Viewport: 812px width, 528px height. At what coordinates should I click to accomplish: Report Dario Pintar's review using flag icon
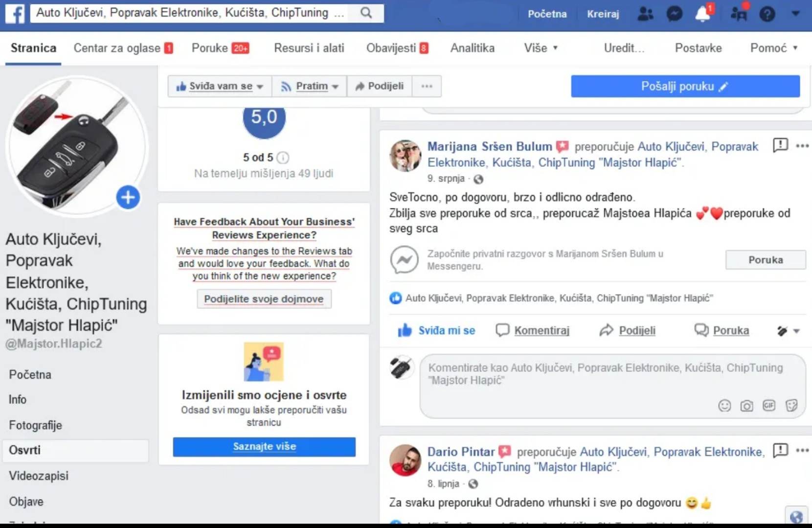[x=780, y=450]
